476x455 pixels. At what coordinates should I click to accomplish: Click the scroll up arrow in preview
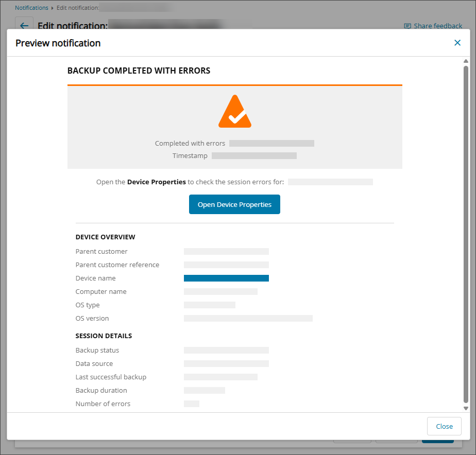click(466, 61)
